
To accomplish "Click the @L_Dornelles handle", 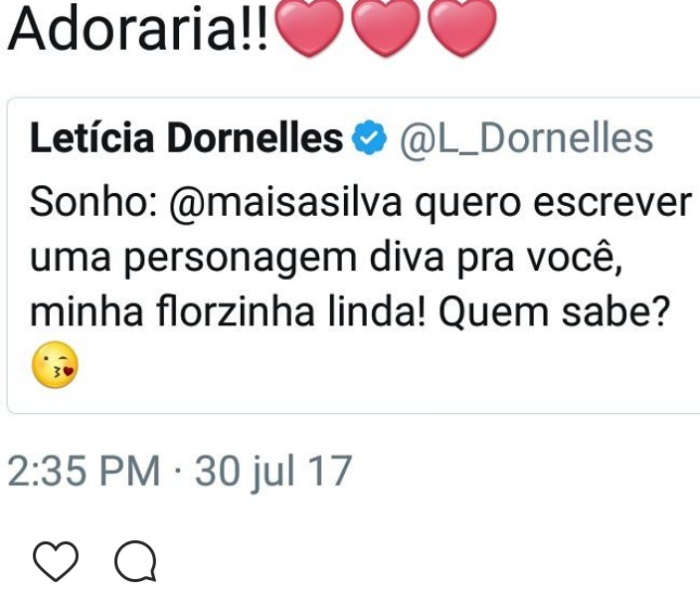I will pos(526,139).
